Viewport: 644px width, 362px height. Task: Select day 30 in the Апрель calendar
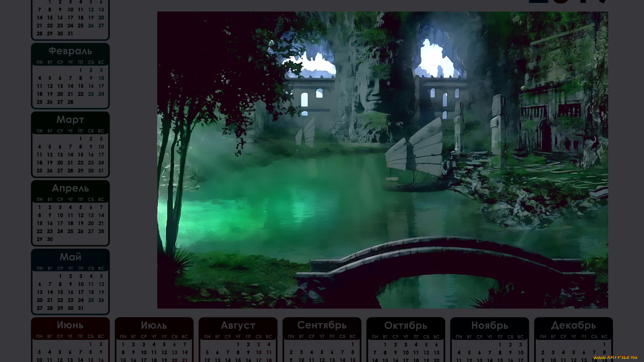point(50,239)
